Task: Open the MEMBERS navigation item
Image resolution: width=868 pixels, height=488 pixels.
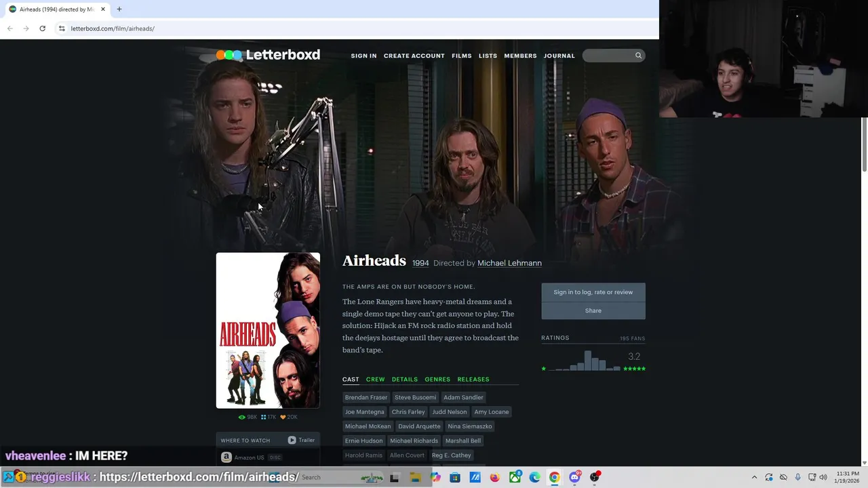Action: [x=520, y=56]
